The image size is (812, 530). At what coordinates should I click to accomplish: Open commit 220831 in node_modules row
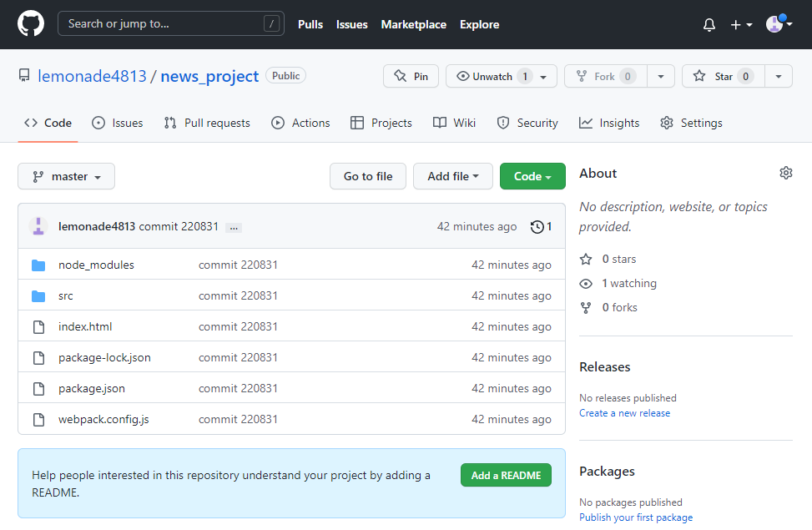coord(238,265)
